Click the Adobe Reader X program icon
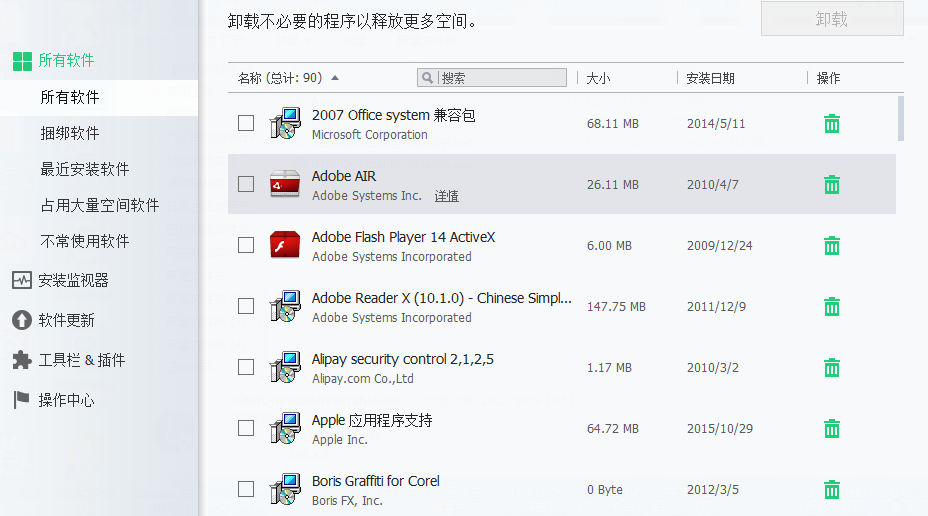The height and width of the screenshot is (516, 928). 285,306
